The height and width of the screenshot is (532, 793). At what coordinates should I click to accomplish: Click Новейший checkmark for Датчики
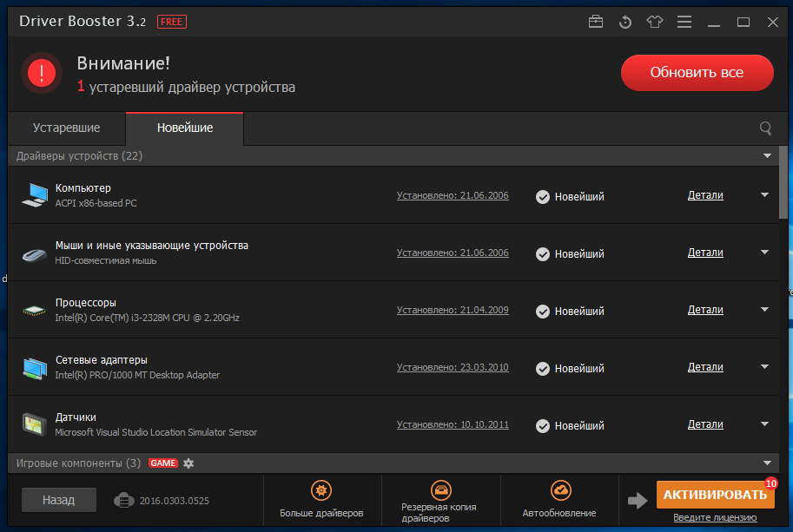pos(543,426)
